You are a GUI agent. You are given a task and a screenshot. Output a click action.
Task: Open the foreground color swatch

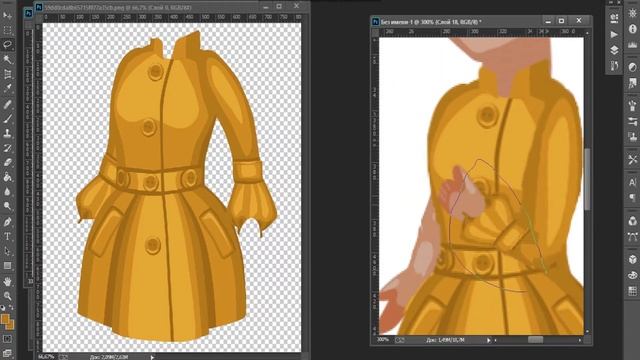(x=4, y=319)
